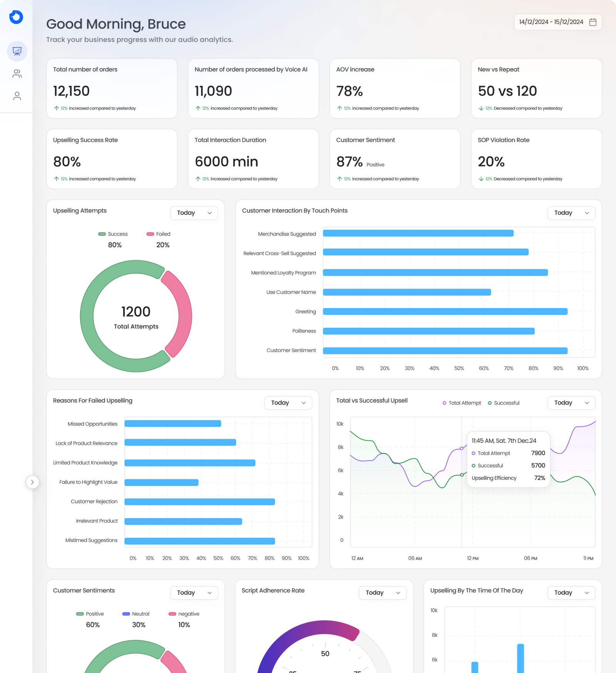The image size is (616, 673).
Task: Click the Greeting bar in touch points chart
Action: [x=445, y=311]
